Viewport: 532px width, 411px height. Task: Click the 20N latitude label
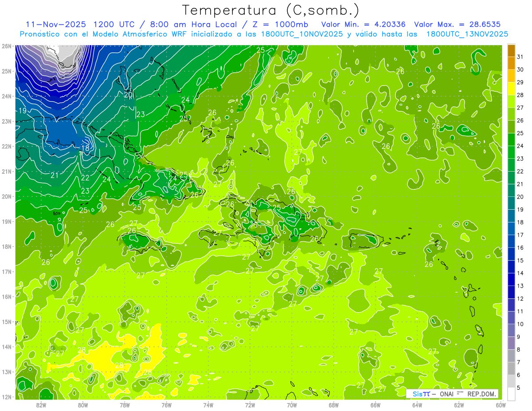point(6,196)
